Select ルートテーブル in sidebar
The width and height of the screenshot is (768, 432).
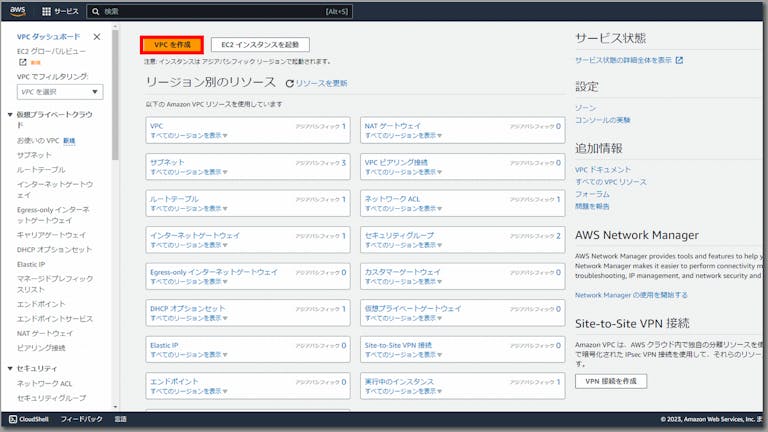coord(41,170)
